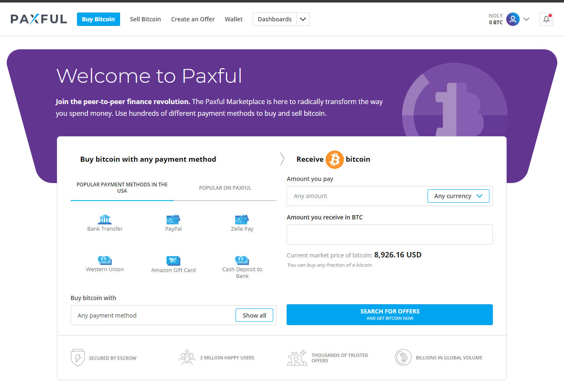Expand the Dashboards dropdown arrow
The width and height of the screenshot is (564, 392).
pos(303,19)
